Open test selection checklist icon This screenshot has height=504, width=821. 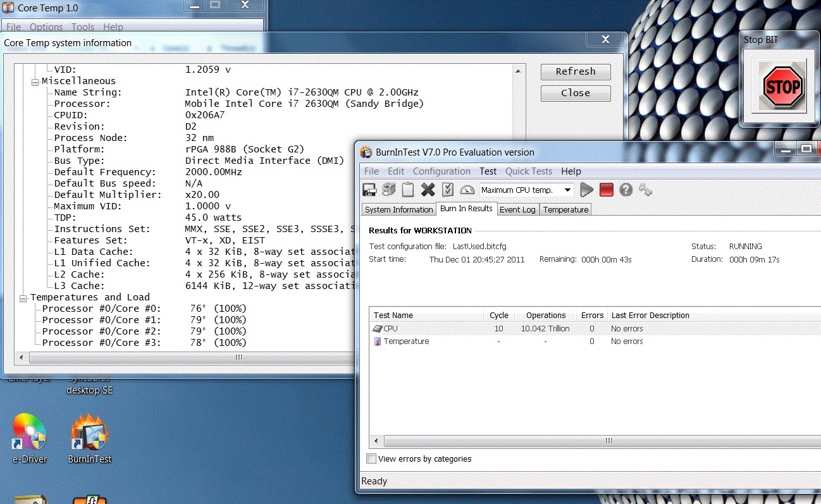pyautogui.click(x=448, y=190)
